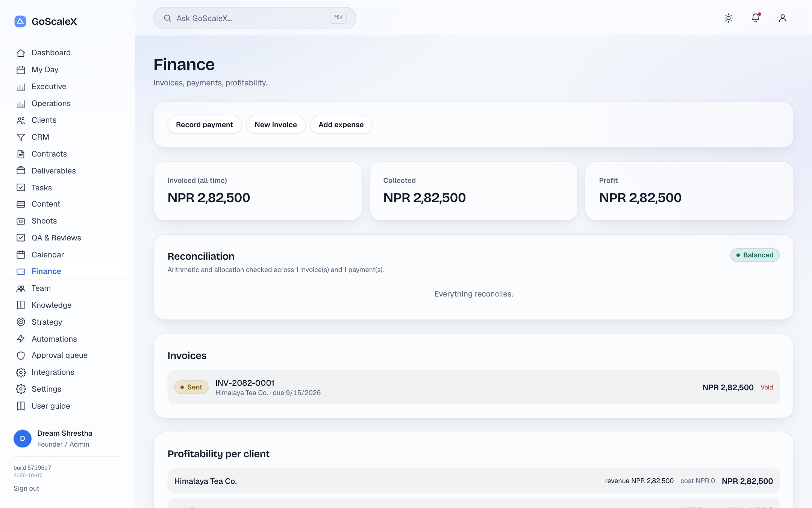Toggle the light/dark theme sun icon
The width and height of the screenshot is (812, 508).
729,18
